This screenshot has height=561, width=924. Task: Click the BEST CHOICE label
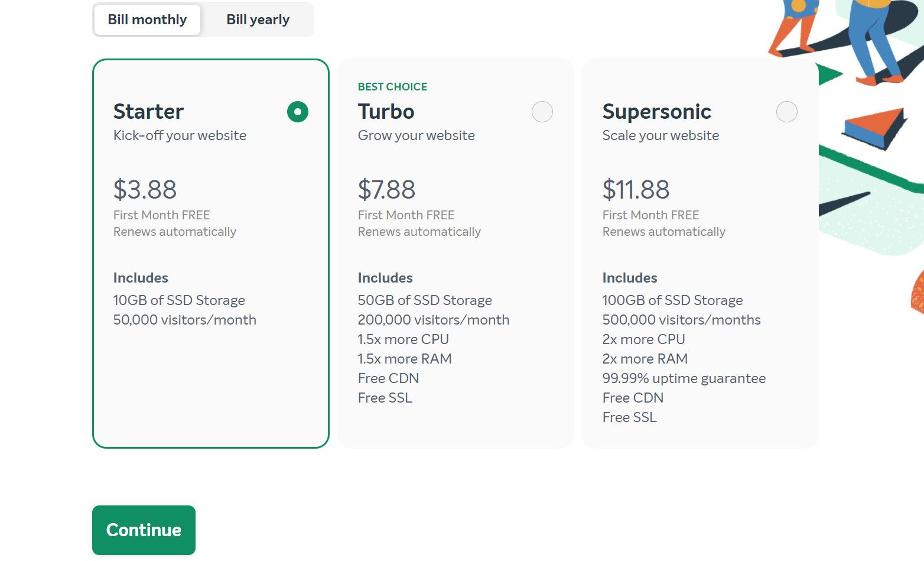tap(392, 87)
